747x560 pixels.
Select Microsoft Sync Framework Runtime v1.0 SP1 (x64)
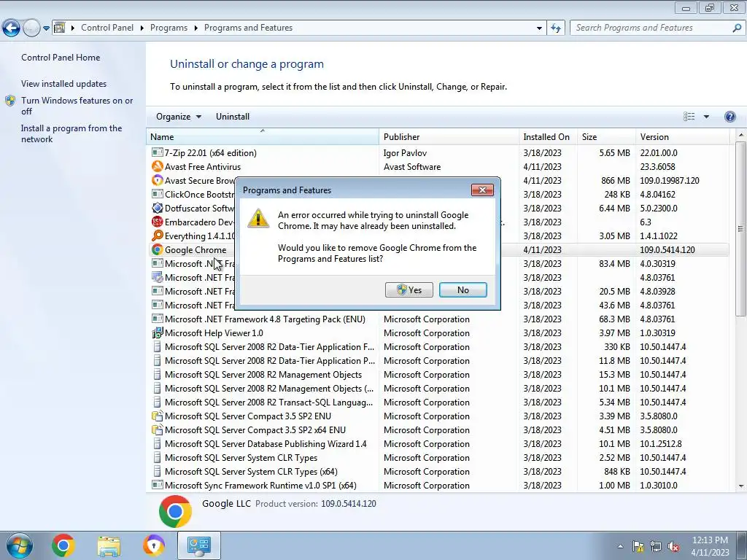(x=260, y=485)
